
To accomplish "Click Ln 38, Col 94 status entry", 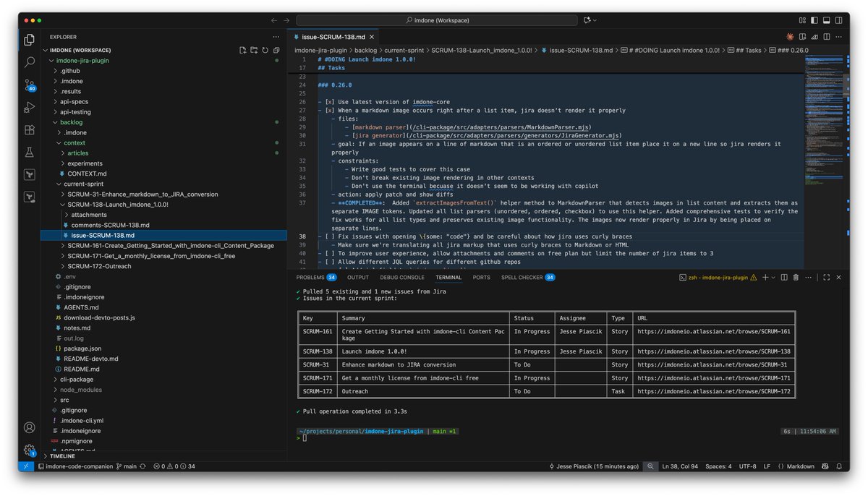I will tap(681, 466).
